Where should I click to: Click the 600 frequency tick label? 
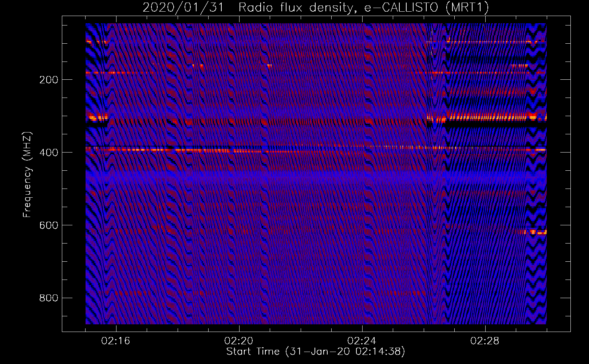(x=49, y=225)
